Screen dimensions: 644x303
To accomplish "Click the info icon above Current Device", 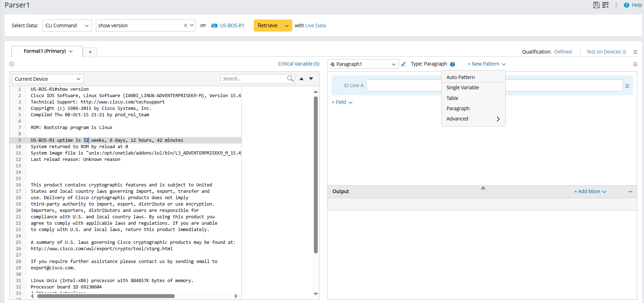I will tap(12, 64).
